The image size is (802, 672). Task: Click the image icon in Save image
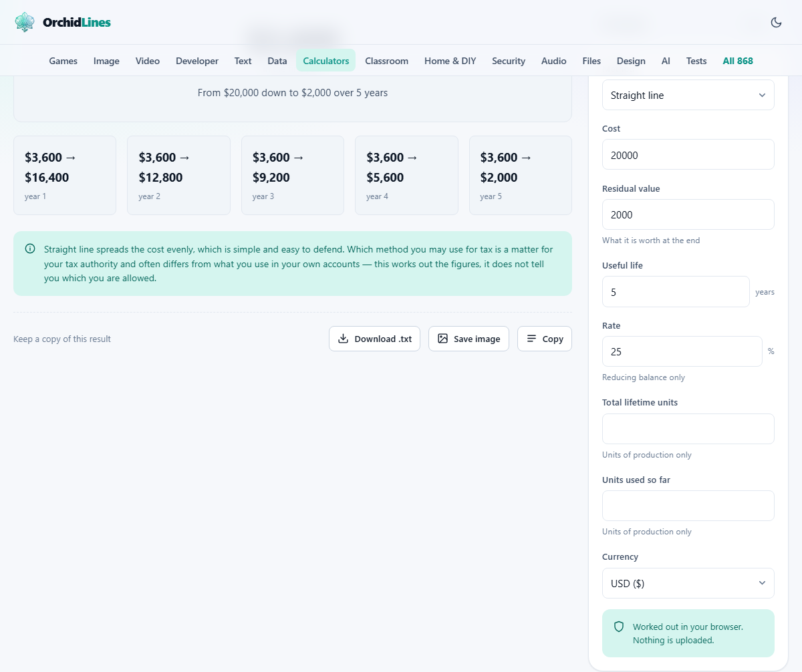click(x=442, y=339)
